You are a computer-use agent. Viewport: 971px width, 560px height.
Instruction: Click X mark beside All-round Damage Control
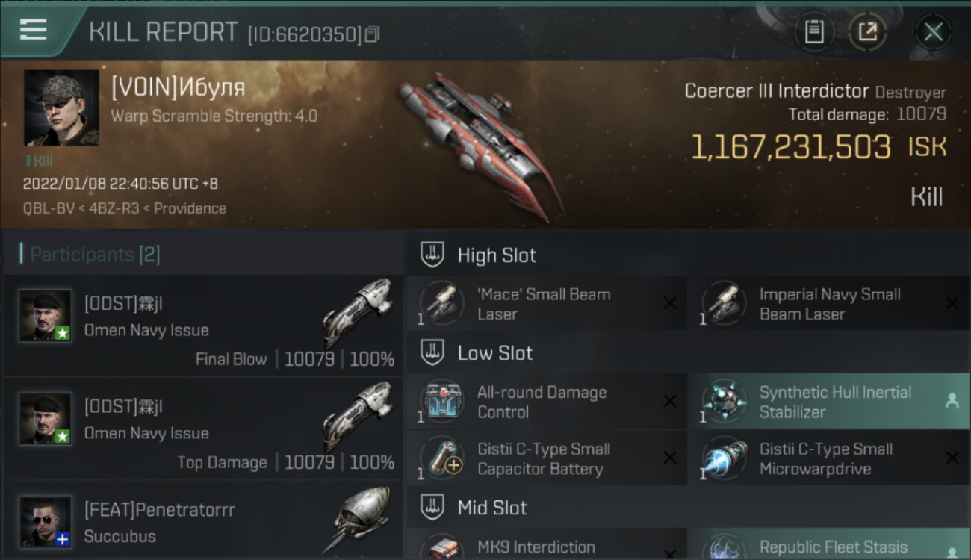coord(670,401)
